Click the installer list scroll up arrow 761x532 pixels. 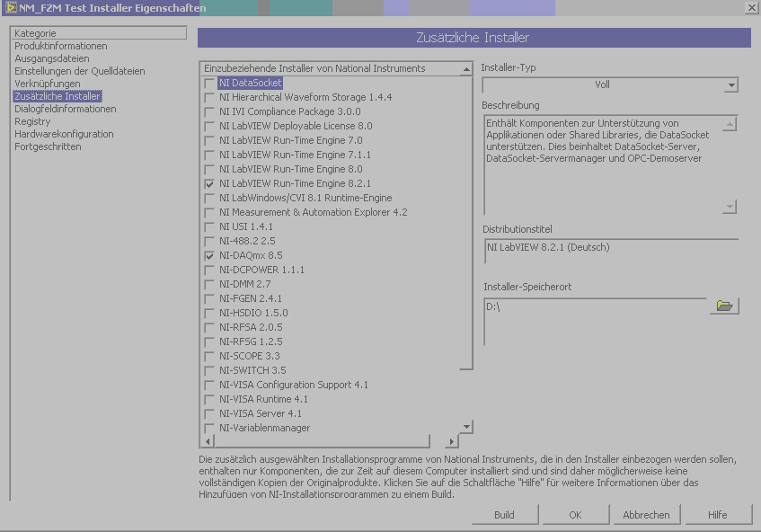[x=466, y=69]
